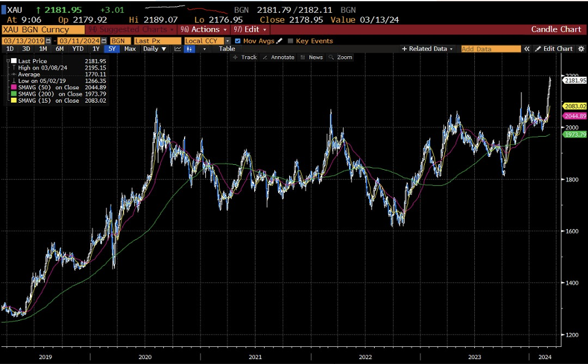The width and height of the screenshot is (588, 364).
Task: Open the Actions menu
Action: point(204,29)
